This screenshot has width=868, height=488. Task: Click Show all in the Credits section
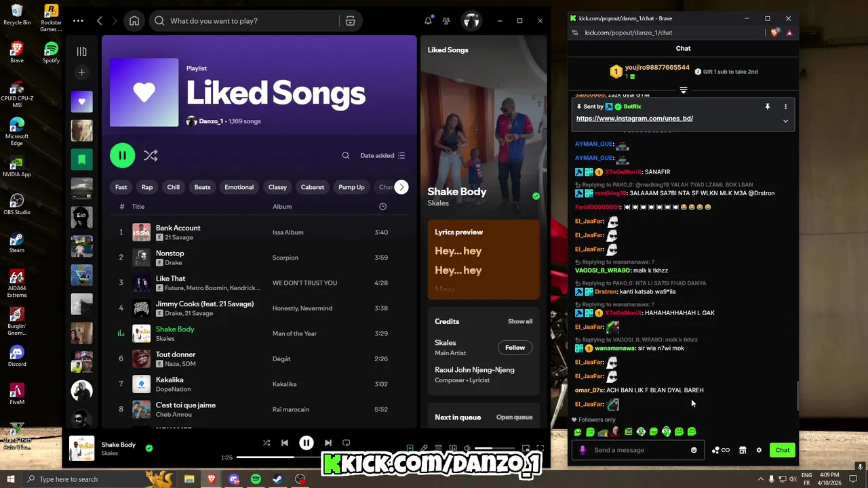pos(520,321)
